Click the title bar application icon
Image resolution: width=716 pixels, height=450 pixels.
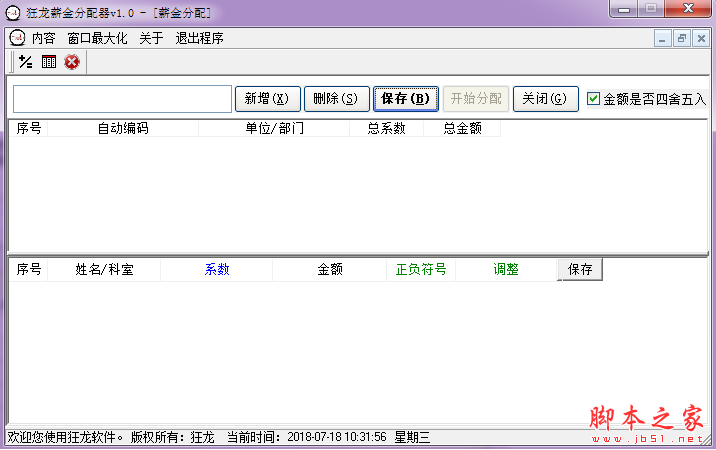coord(13,12)
